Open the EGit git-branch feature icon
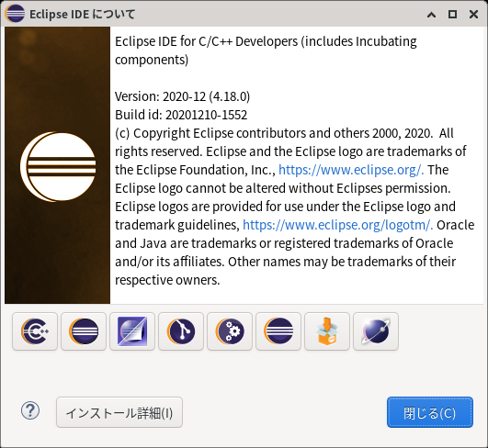 coord(181,331)
